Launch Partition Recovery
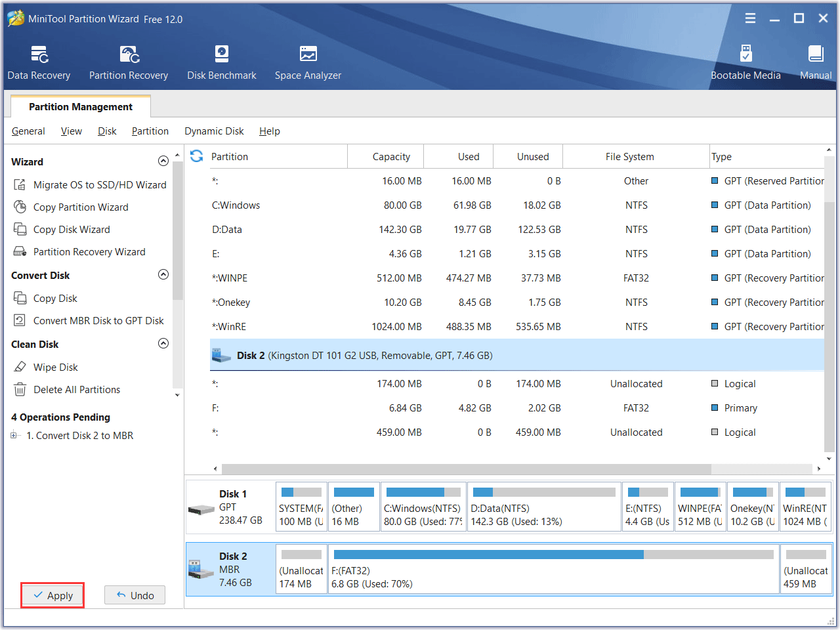Image resolution: width=840 pixels, height=630 pixels. (x=129, y=63)
